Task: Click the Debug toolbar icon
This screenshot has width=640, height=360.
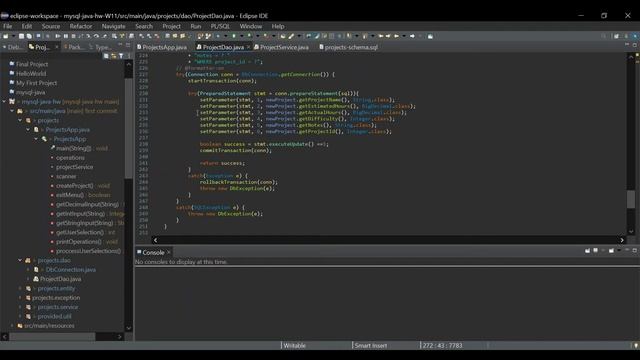Action: [x=218, y=36]
